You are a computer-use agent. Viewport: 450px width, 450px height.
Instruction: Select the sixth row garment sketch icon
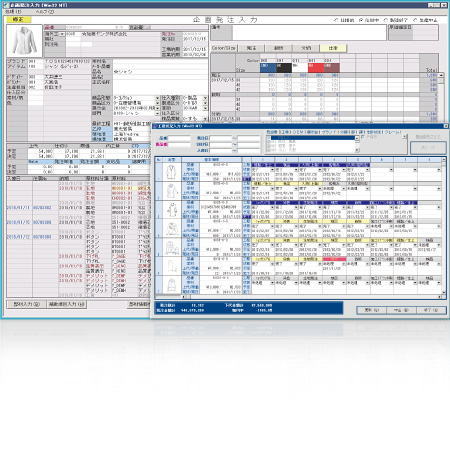[171, 266]
